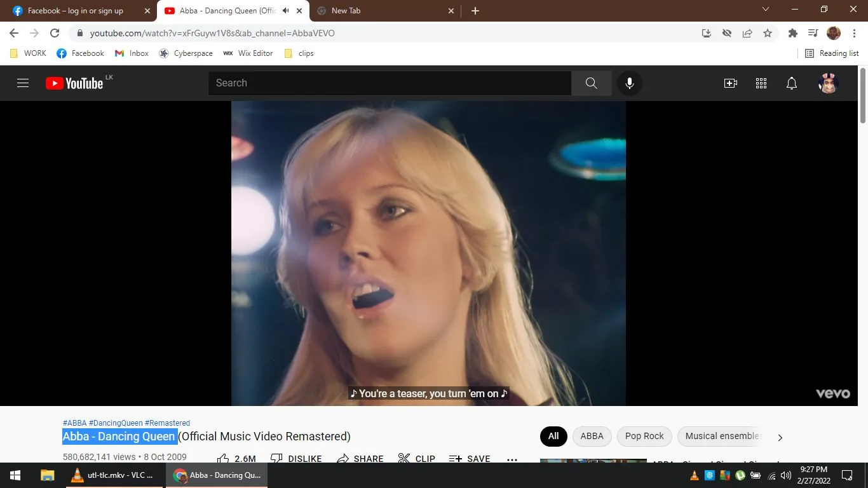This screenshot has height=488, width=868.
Task: Open the more-actions three-dot menu
Action: click(512, 459)
